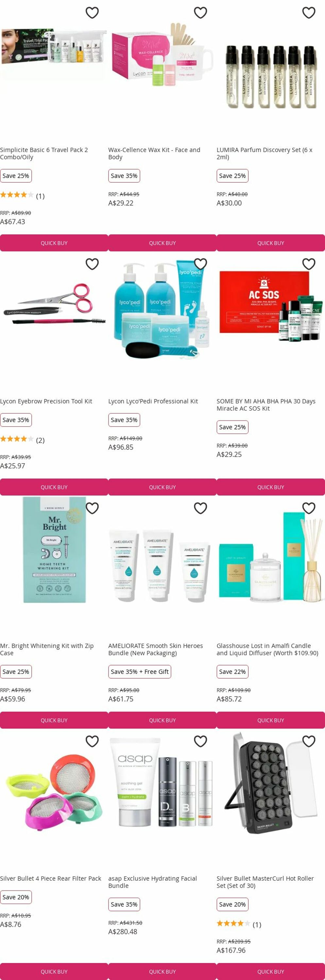Add Silver Bullet MasterCurl rollers to wishlist
Viewport: 325px width, 980px height.
309,741
